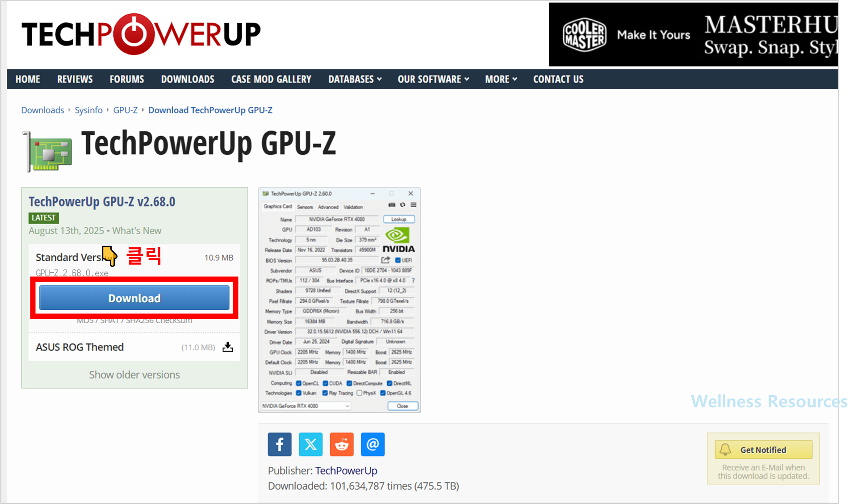Toggle the DirectML checkbox in GPU-Z

(x=389, y=383)
